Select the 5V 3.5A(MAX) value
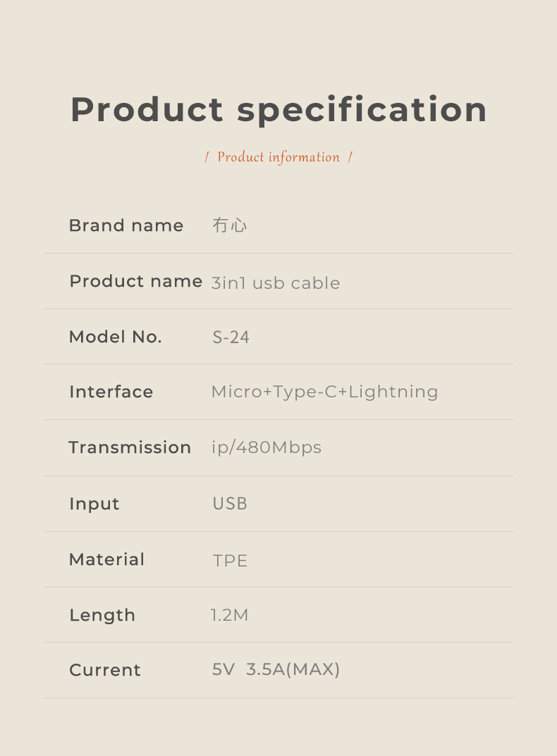The width and height of the screenshot is (557, 756). click(x=276, y=669)
